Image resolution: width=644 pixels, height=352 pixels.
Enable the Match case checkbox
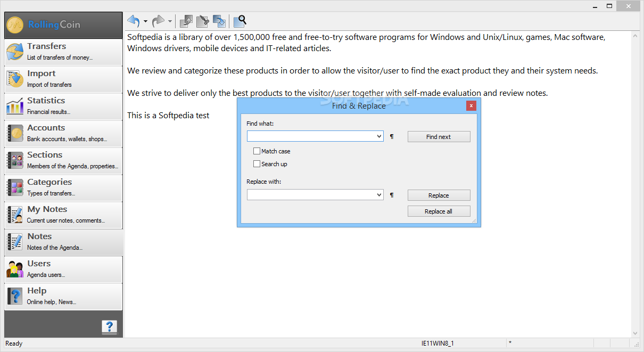pos(257,151)
